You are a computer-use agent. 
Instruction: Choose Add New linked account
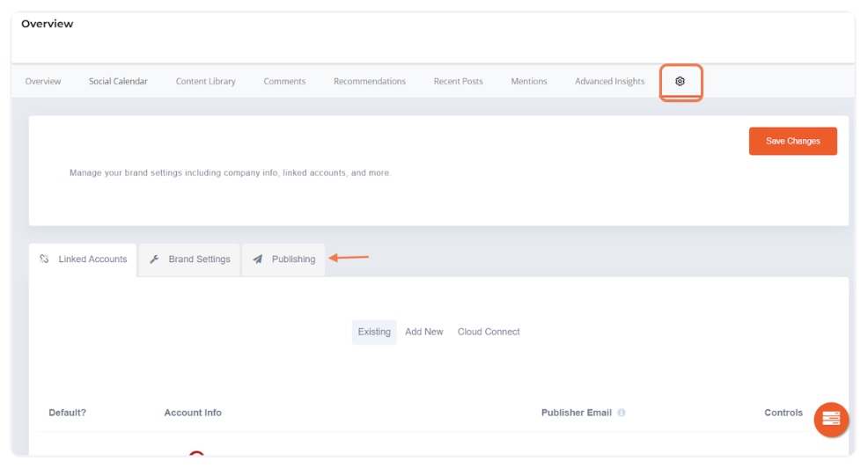(423, 332)
